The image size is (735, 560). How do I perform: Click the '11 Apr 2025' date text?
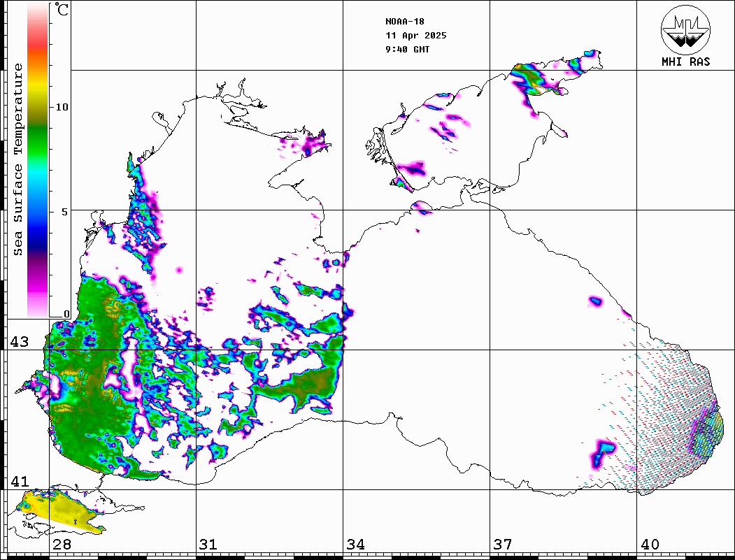coord(416,36)
